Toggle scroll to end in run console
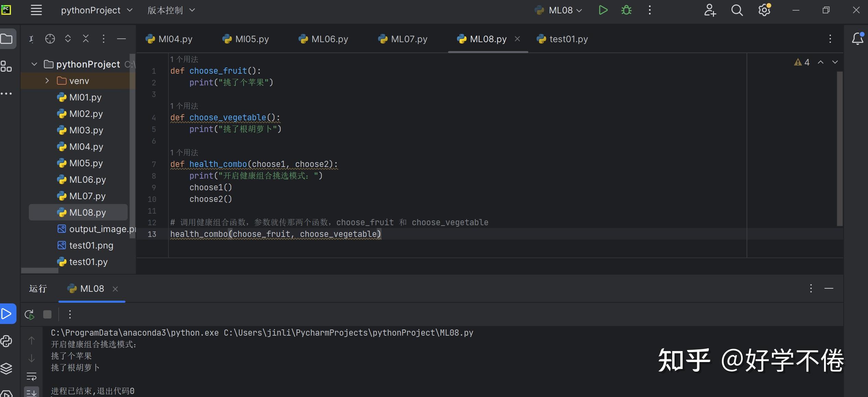Viewport: 868px width, 397px height. (32, 392)
